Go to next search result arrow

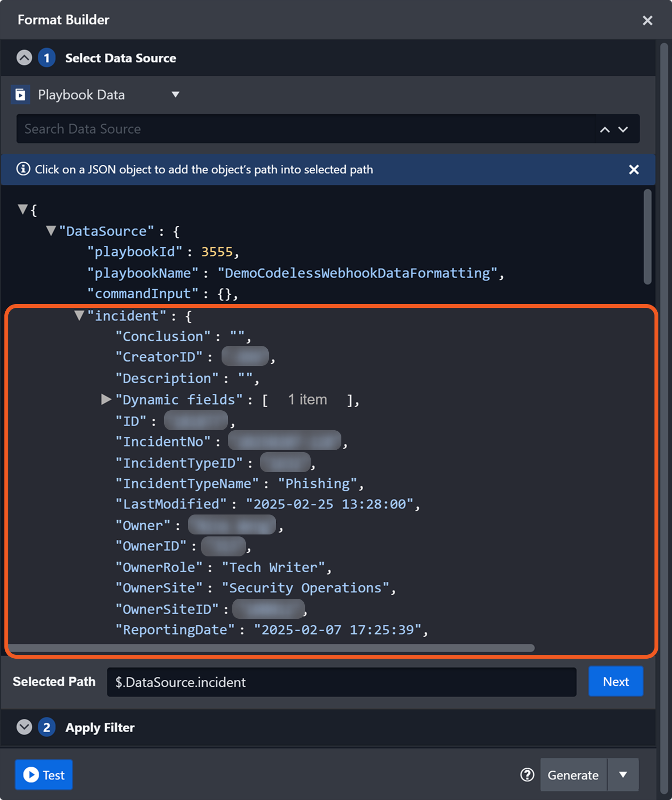click(623, 129)
